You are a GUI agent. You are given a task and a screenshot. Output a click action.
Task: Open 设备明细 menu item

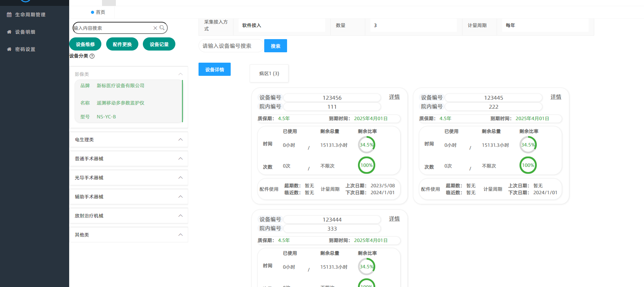coord(35,32)
